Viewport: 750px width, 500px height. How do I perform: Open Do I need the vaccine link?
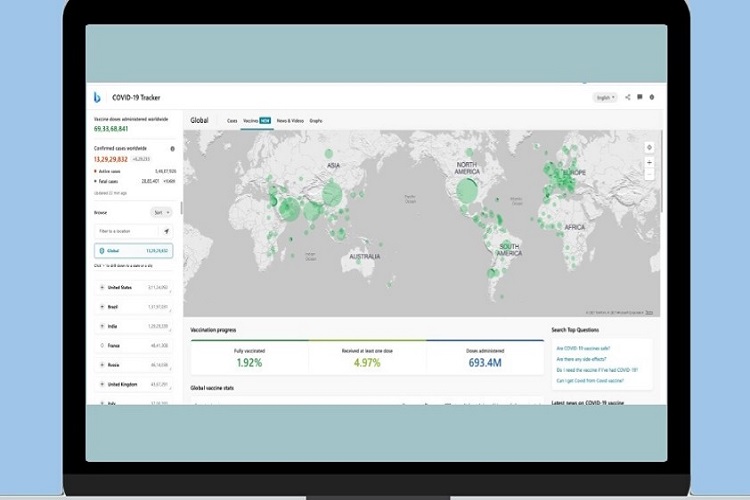point(597,370)
